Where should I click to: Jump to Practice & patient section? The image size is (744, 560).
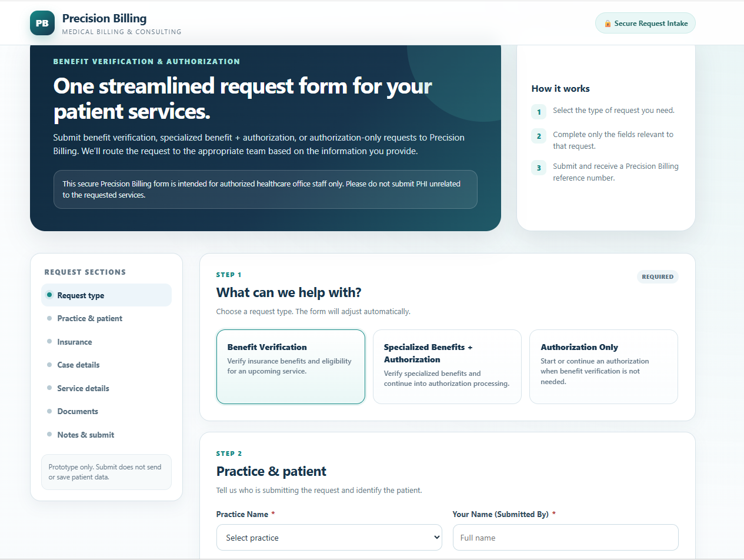pos(106,318)
